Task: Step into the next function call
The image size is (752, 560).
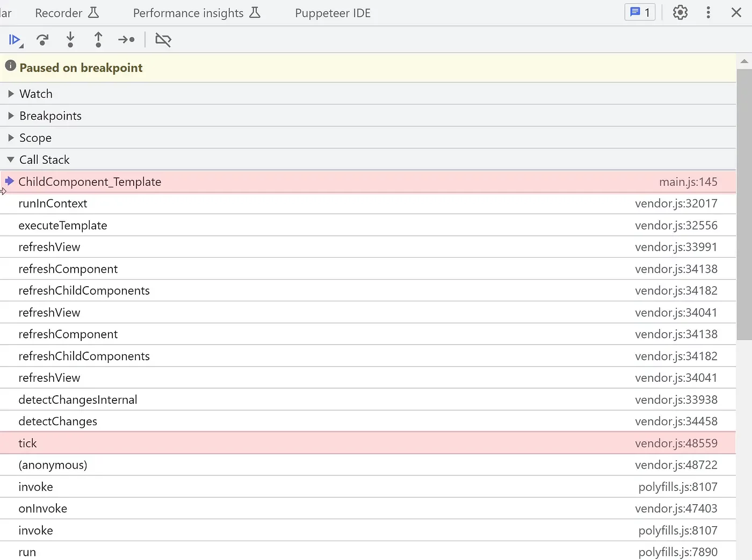Action: click(x=70, y=40)
